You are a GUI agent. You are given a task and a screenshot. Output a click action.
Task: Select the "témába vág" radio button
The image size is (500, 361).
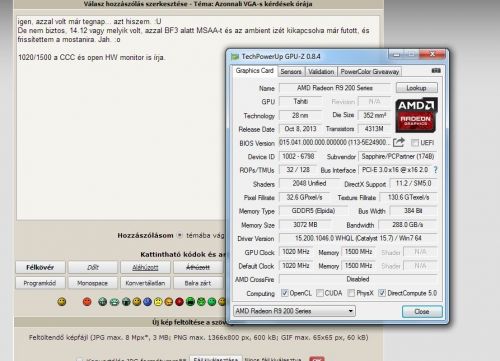pyautogui.click(x=180, y=235)
